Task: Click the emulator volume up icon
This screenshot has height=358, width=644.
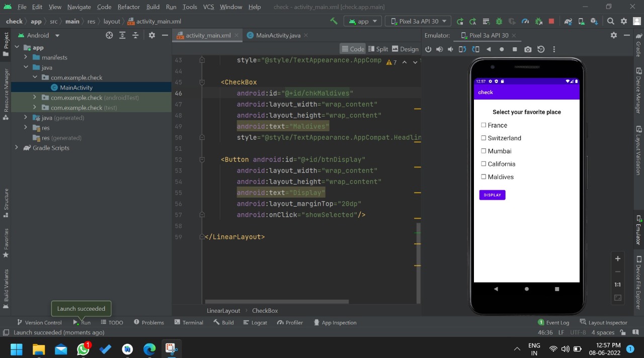Action: (x=439, y=49)
